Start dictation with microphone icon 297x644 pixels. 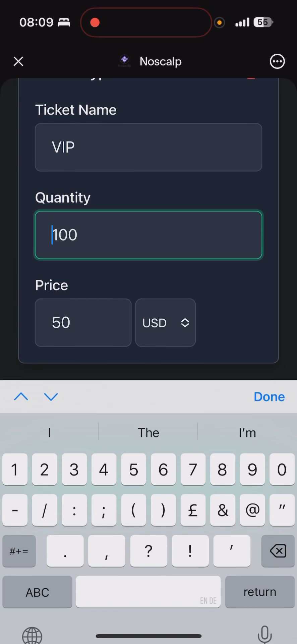click(x=264, y=634)
